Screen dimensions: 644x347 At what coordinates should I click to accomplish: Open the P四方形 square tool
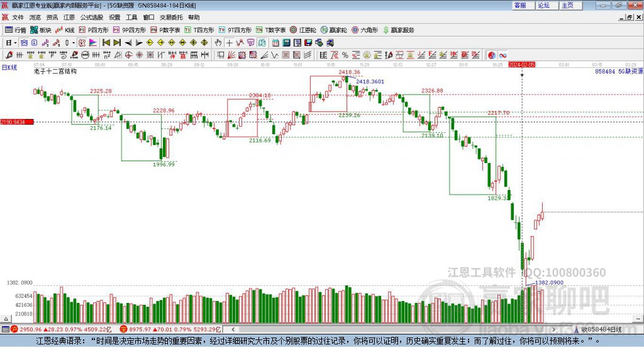coord(94,30)
